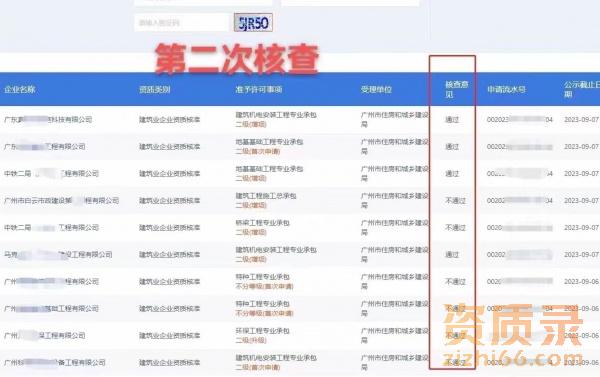Click the 申请流水号 column header

(x=506, y=90)
